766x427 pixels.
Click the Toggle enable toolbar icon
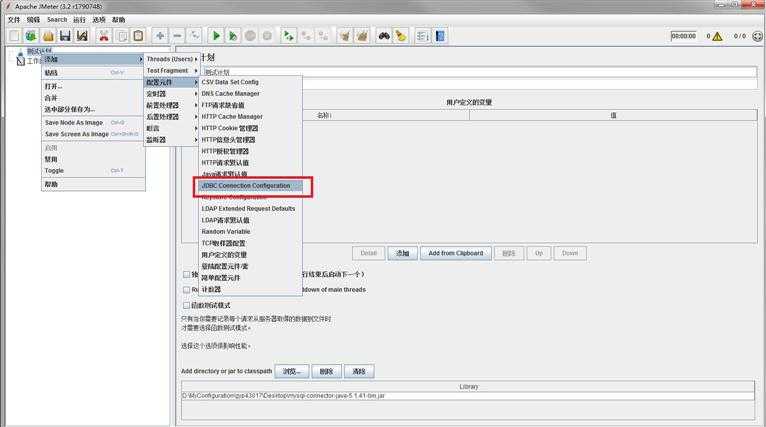coord(194,36)
